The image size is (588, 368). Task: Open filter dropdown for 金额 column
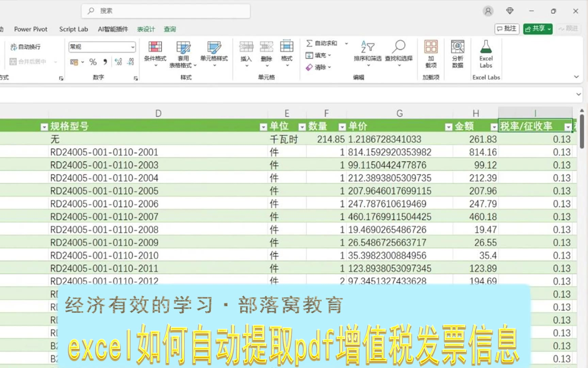coord(494,127)
